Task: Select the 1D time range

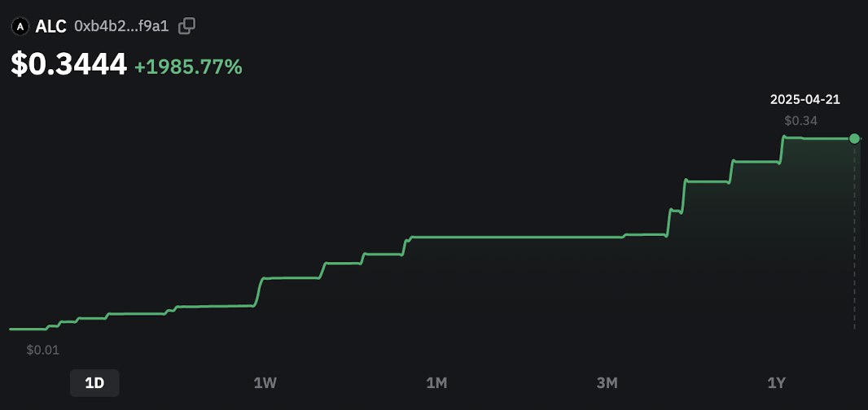Action: pos(94,383)
